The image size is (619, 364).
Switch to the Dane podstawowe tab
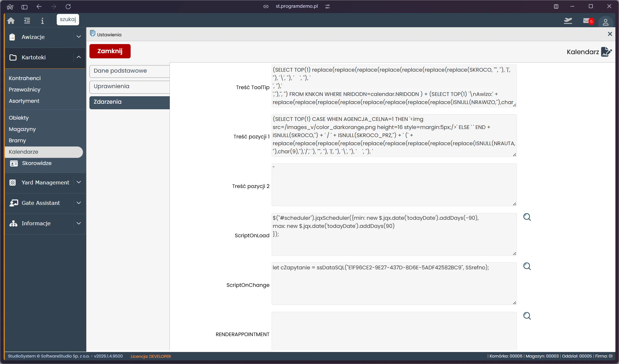pos(130,71)
